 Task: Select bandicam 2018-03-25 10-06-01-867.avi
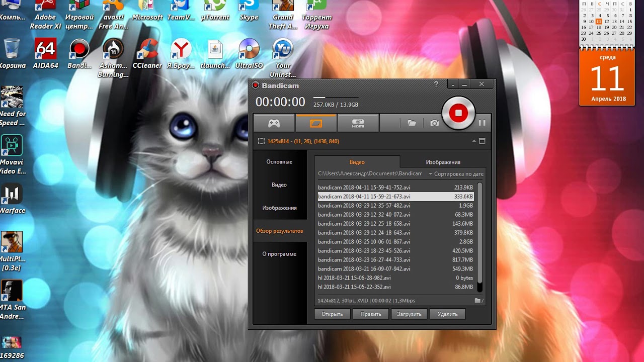pyautogui.click(x=395, y=242)
